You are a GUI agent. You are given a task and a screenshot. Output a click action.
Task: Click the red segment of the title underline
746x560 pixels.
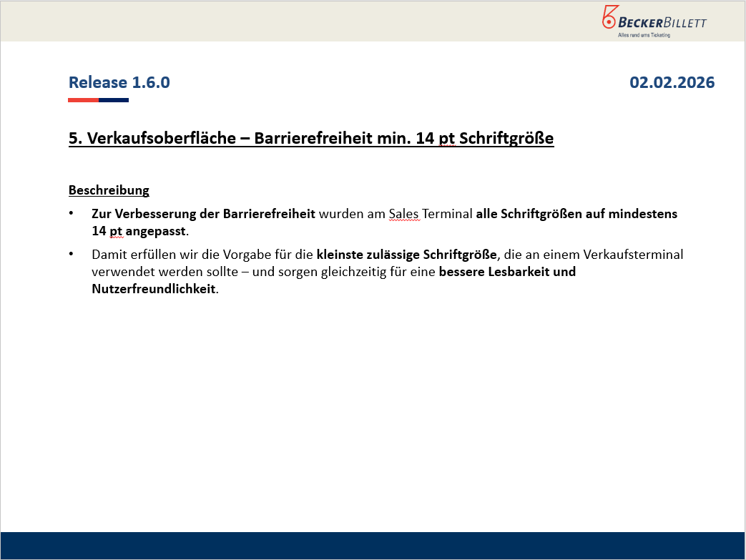point(83,100)
